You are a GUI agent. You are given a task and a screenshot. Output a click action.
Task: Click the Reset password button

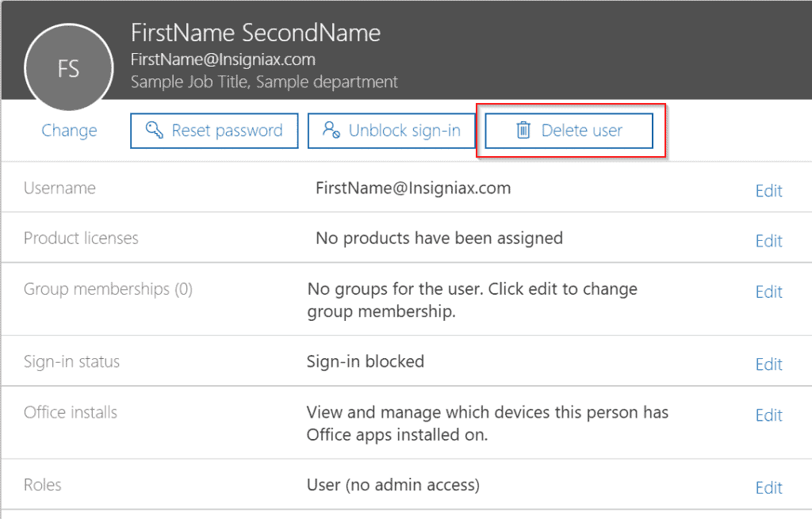214,131
